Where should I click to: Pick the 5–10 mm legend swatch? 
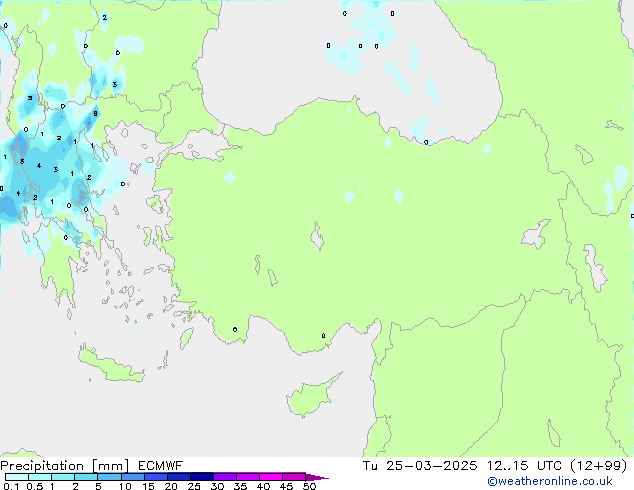click(x=109, y=477)
